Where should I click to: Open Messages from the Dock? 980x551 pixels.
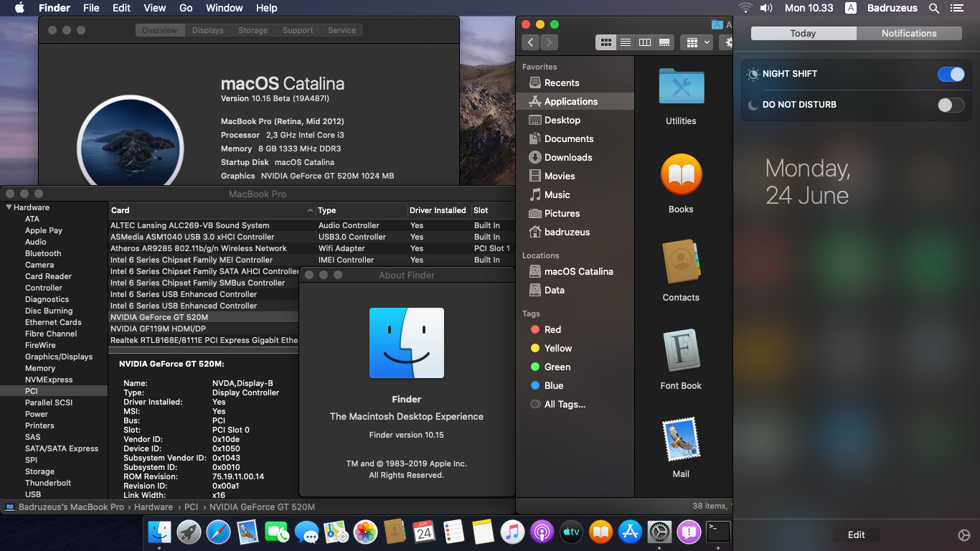(x=306, y=532)
